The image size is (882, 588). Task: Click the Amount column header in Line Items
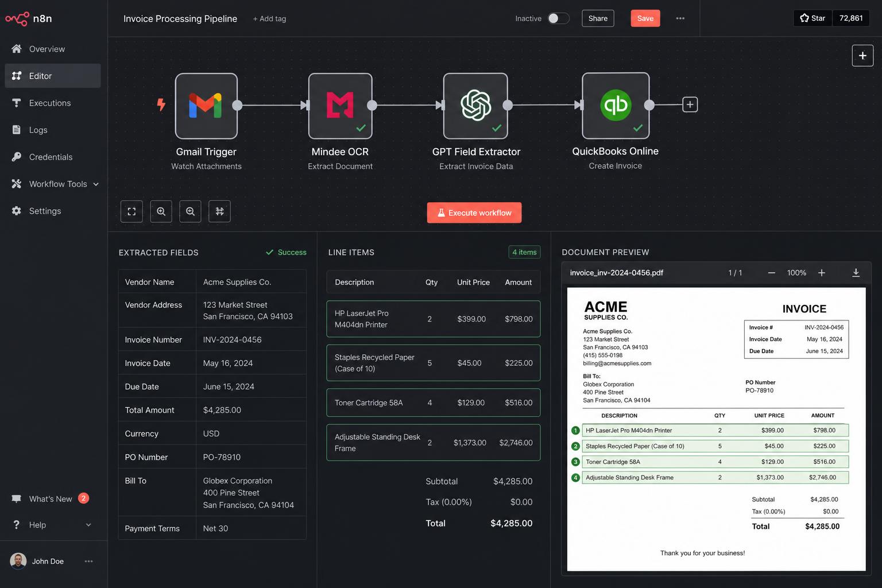click(518, 282)
